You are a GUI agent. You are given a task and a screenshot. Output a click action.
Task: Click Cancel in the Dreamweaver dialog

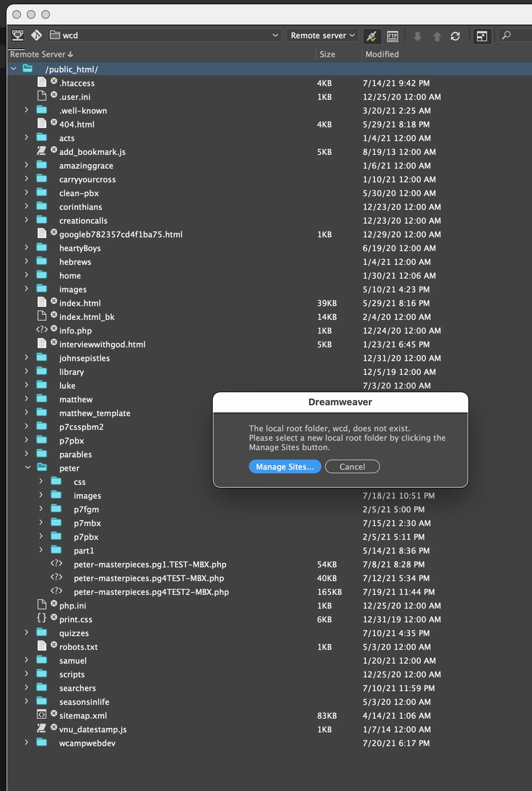pyautogui.click(x=352, y=467)
